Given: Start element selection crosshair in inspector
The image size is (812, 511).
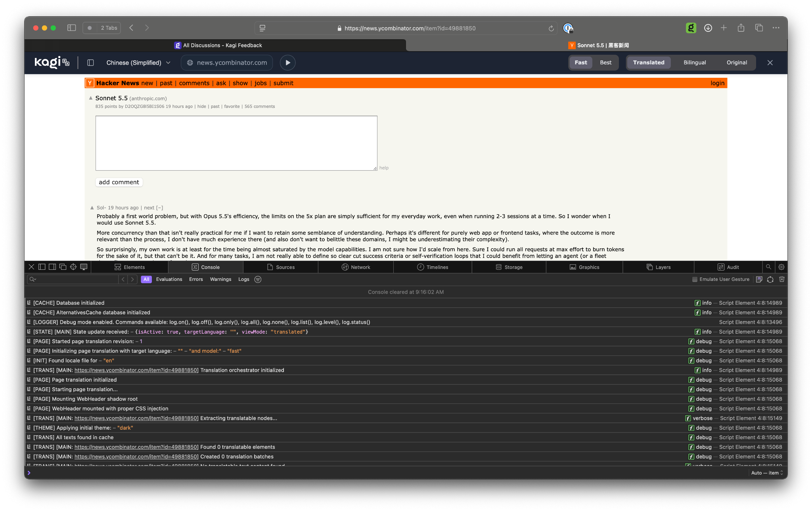Looking at the screenshot, I should [73, 267].
